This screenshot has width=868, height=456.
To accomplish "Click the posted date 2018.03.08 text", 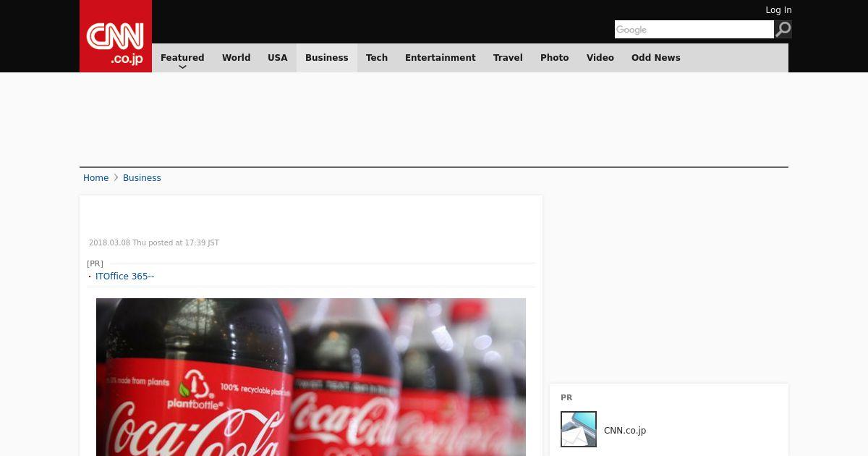I will [154, 243].
